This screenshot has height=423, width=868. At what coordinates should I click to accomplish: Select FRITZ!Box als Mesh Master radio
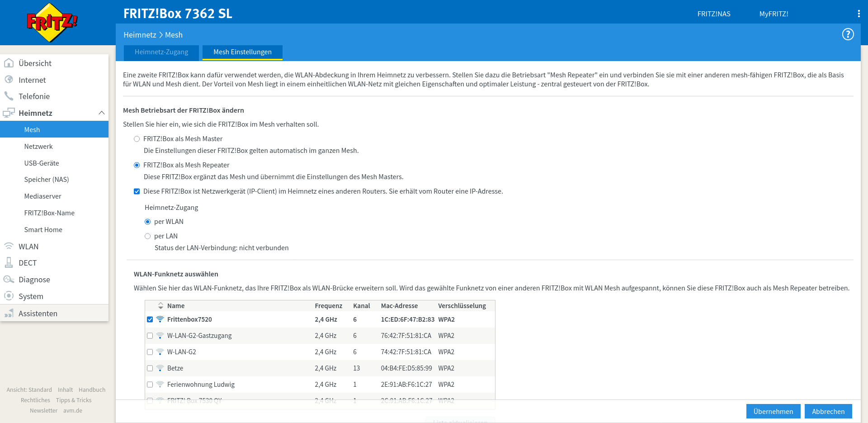click(x=137, y=139)
